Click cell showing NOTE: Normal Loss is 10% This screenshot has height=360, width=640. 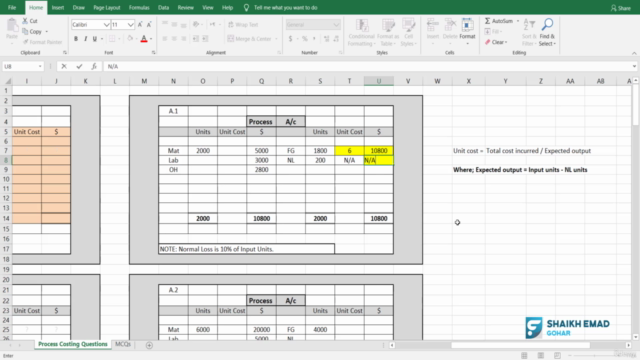(247, 249)
